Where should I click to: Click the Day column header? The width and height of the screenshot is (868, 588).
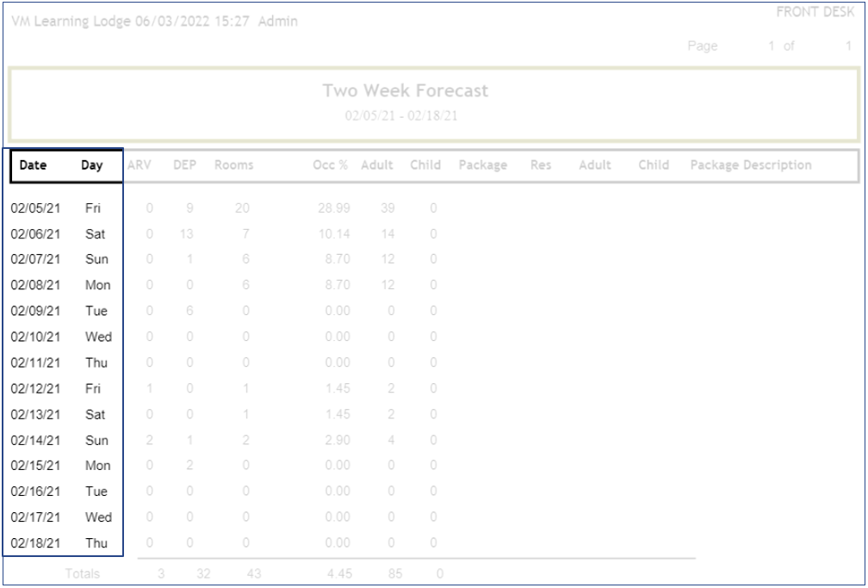click(92, 165)
